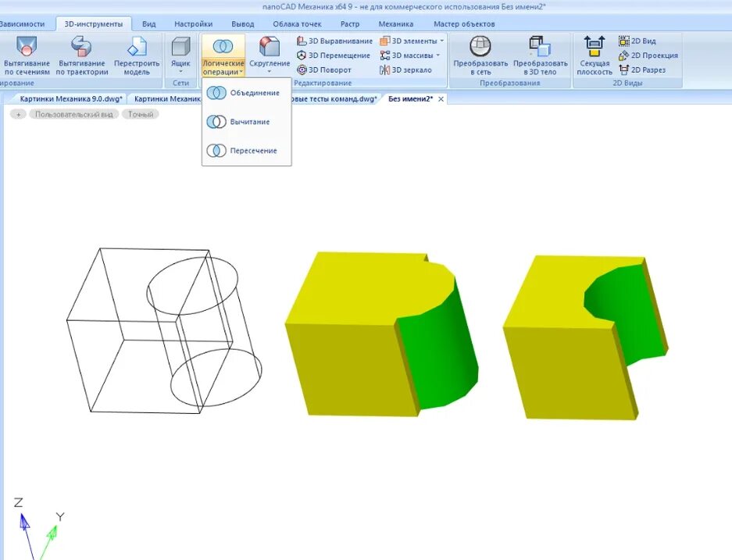The width and height of the screenshot is (732, 560).
Task: Select the 2D Вид tool
Action: pyautogui.click(x=637, y=41)
